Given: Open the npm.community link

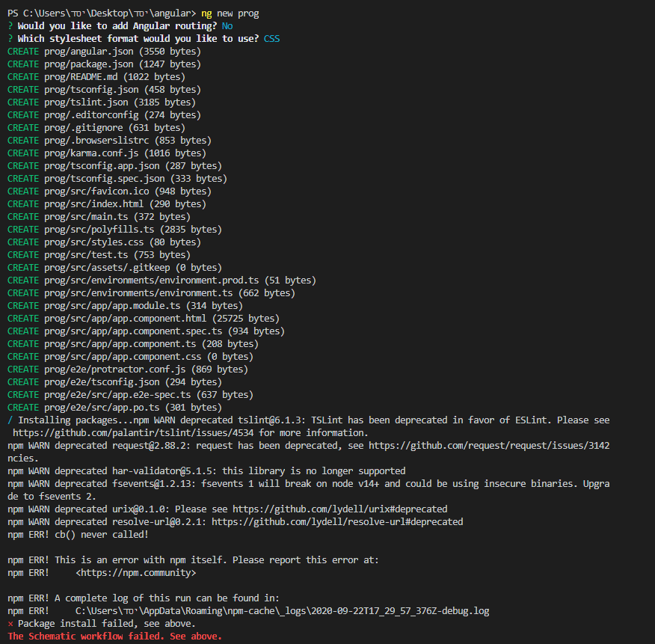Looking at the screenshot, I should coord(136,572).
